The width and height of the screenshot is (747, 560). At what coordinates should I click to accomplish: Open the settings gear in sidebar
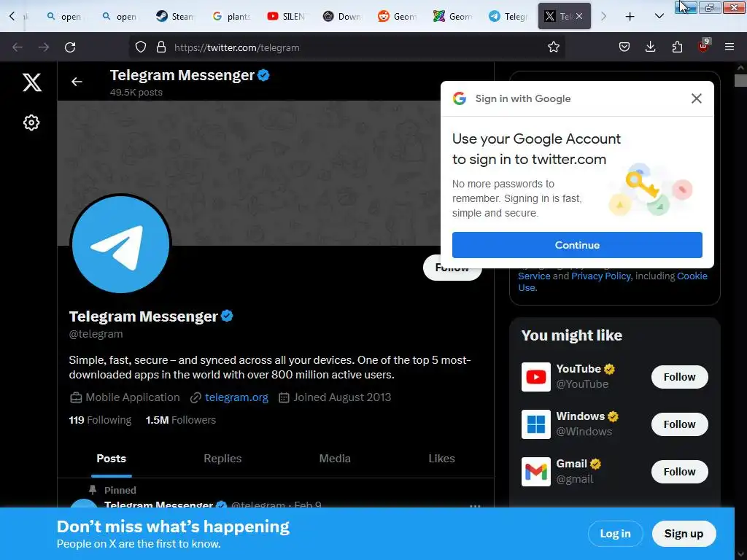[31, 122]
